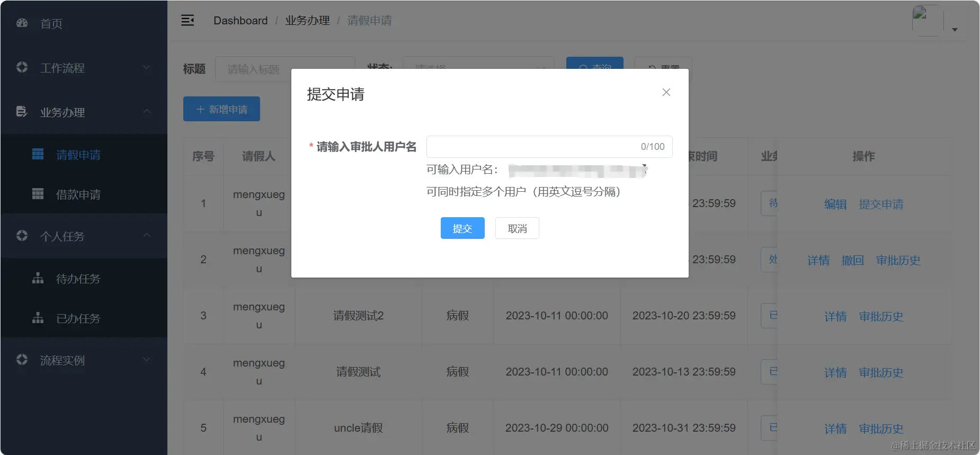
Task: Click the blue 提交 button
Action: coord(462,228)
